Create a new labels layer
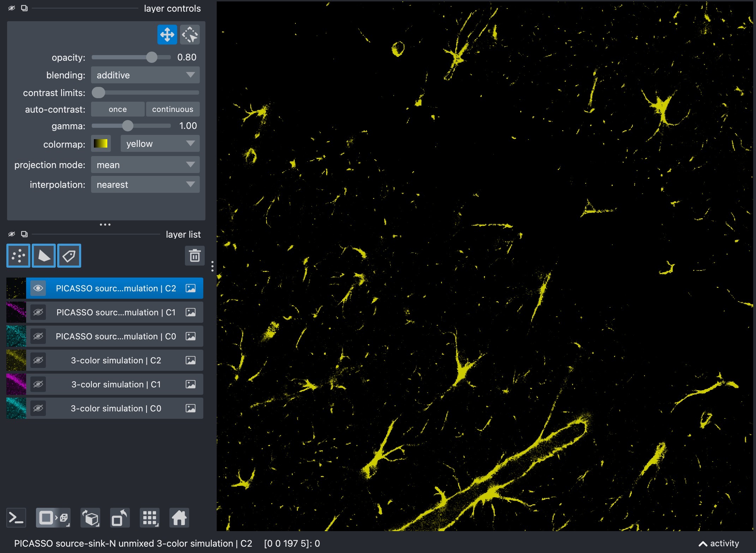This screenshot has width=756, height=553. coord(69,256)
